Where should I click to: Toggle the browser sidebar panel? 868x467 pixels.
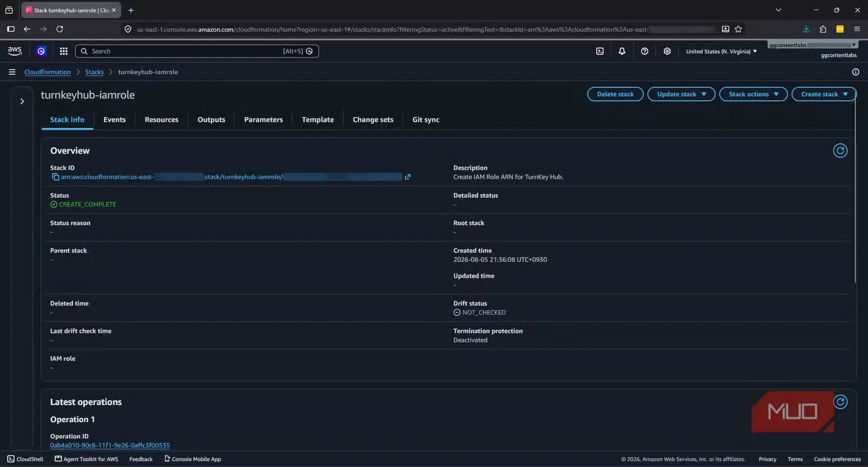coord(11,29)
